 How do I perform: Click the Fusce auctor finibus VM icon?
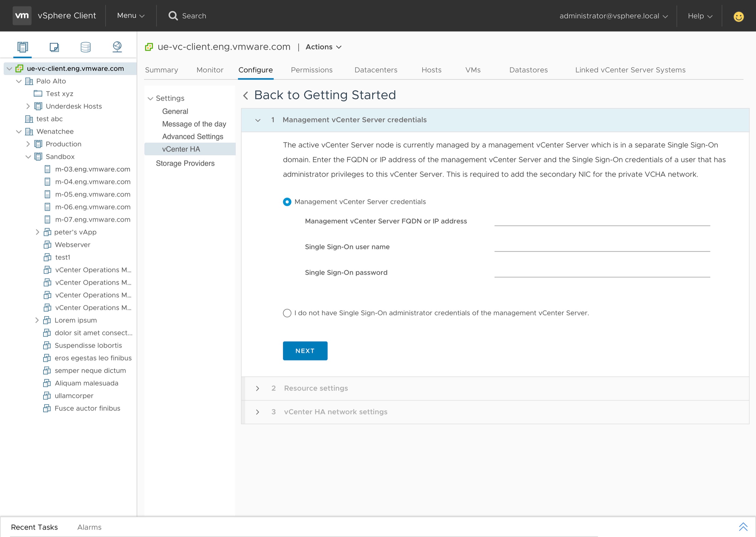pyautogui.click(x=47, y=408)
